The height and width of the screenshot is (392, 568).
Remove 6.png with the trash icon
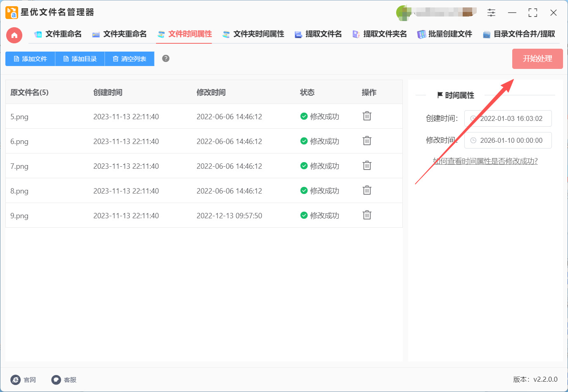[x=367, y=141]
